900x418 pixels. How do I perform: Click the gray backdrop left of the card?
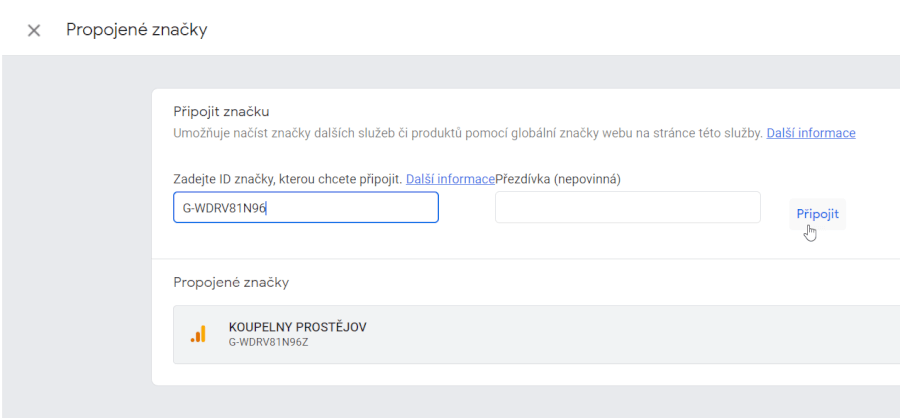coord(76,230)
